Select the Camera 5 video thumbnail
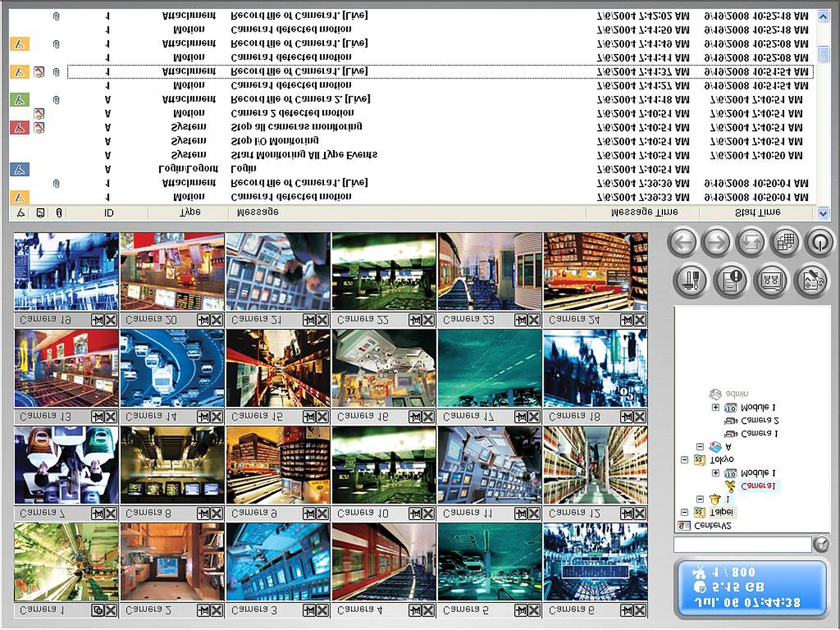 (490, 562)
